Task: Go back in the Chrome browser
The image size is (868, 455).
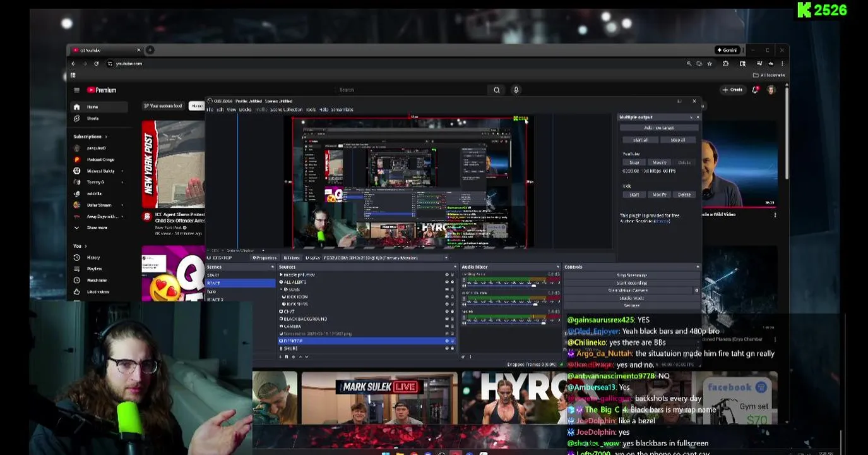Action: click(73, 63)
